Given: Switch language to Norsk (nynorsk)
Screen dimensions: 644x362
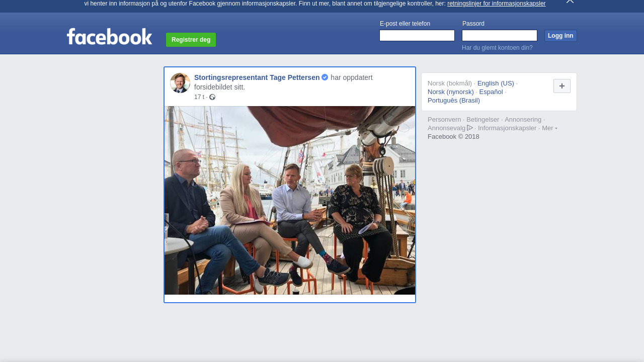Looking at the screenshot, I should [450, 92].
